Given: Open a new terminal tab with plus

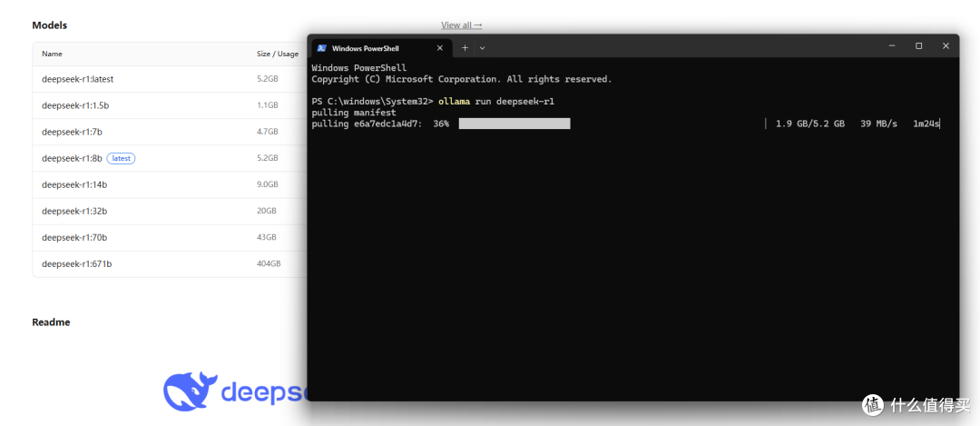Looking at the screenshot, I should click(x=465, y=47).
